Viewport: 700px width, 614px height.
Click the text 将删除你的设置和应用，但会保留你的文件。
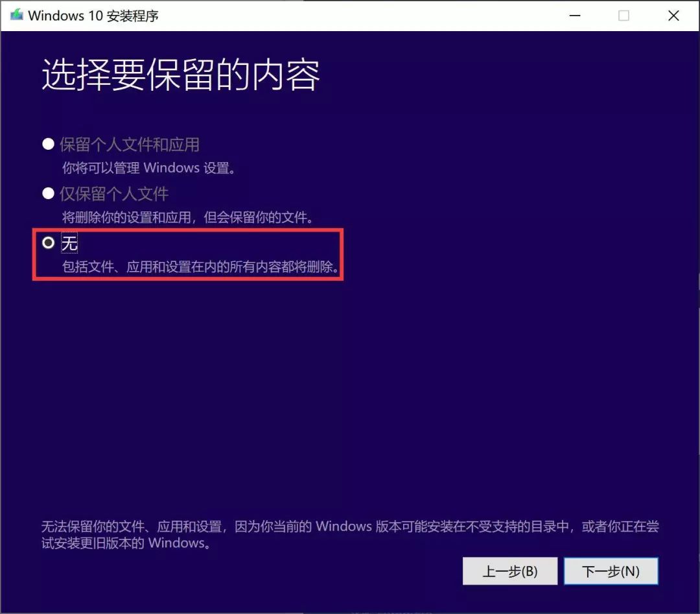pos(188,217)
